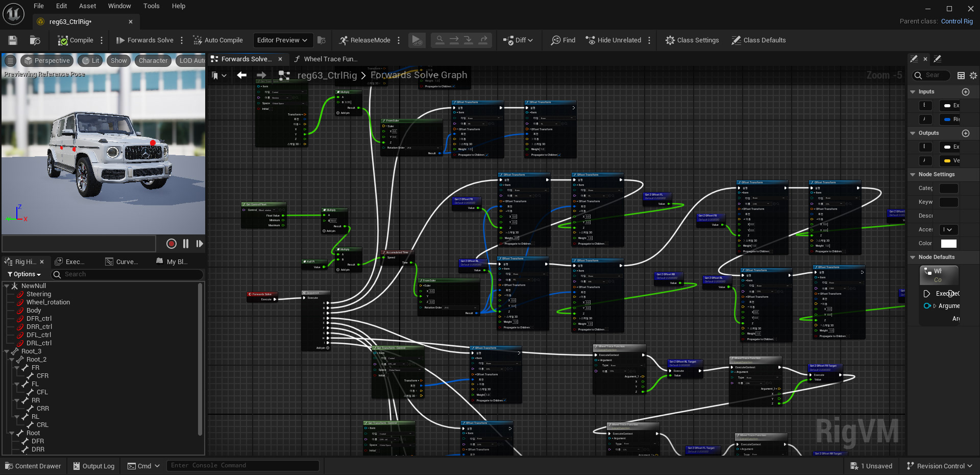Follow the Control Rig parent class link
This screenshot has height=475, width=980.
(957, 21)
